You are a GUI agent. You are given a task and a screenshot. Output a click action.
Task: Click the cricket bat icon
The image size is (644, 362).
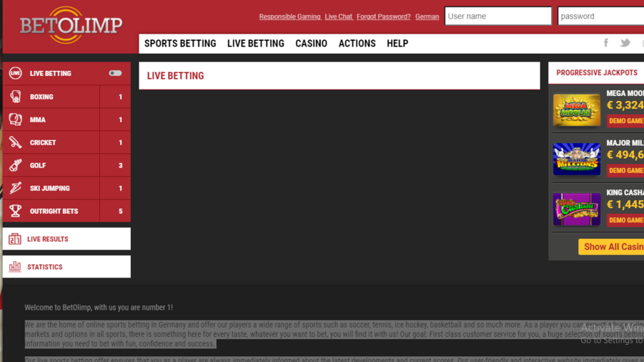click(x=15, y=142)
